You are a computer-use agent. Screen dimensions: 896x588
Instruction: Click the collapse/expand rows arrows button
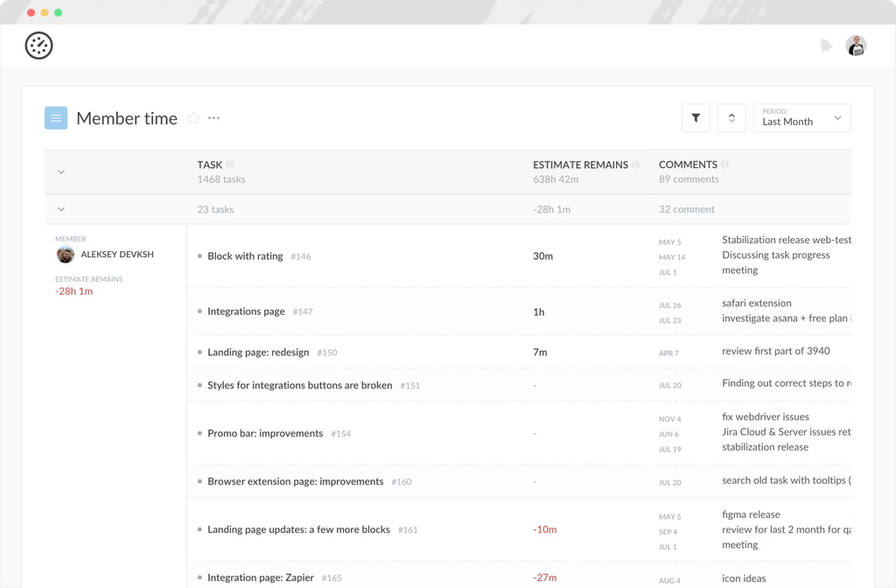click(x=731, y=118)
